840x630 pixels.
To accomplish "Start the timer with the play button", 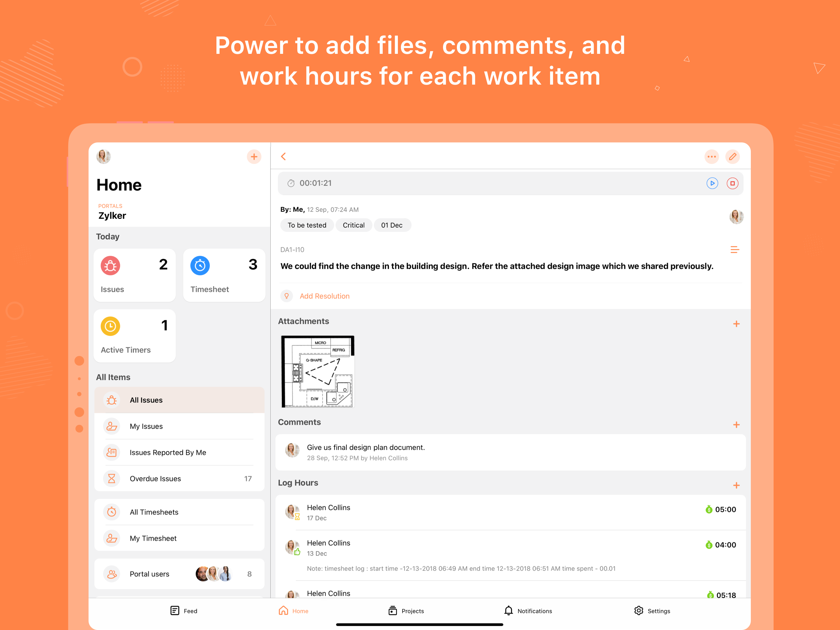I will point(712,183).
